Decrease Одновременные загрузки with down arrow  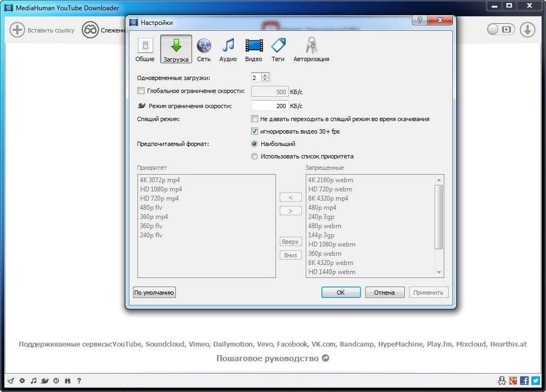pos(265,79)
